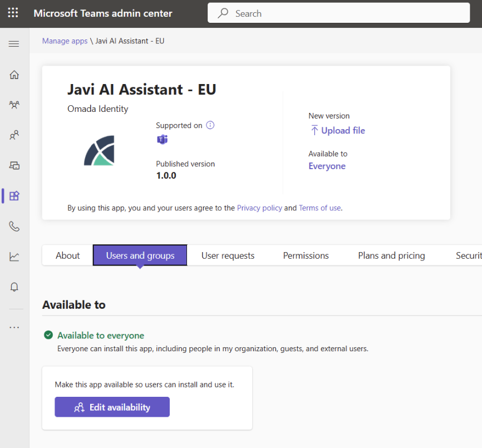Image resolution: width=482 pixels, height=448 pixels.
Task: Click the Javi AI Assistant app logo
Action: coord(99,151)
